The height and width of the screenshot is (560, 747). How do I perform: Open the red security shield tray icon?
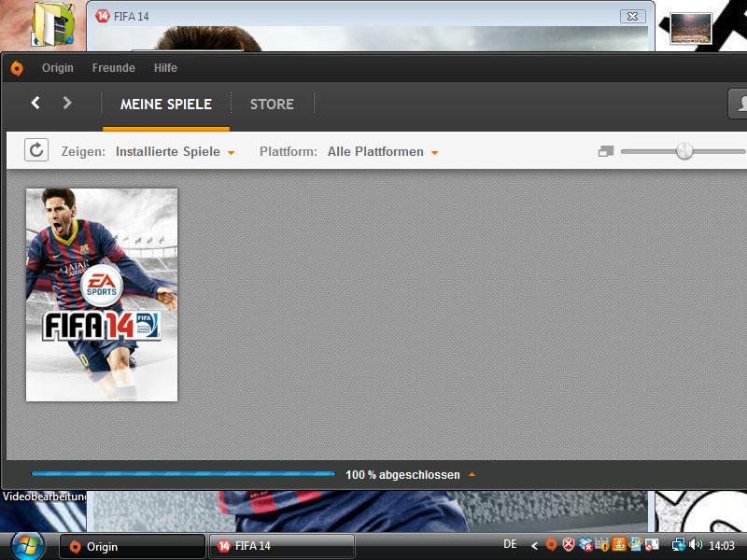pos(569,545)
